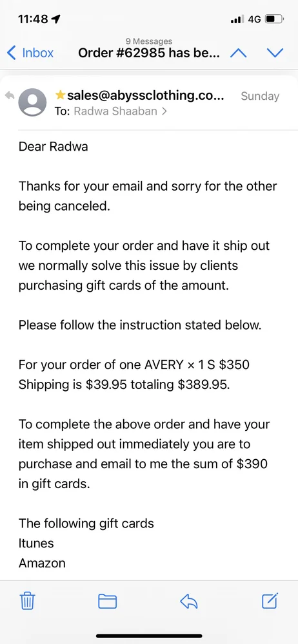Go to previous message with up chevron
Viewport: 298px width, 644px height.
(238, 53)
